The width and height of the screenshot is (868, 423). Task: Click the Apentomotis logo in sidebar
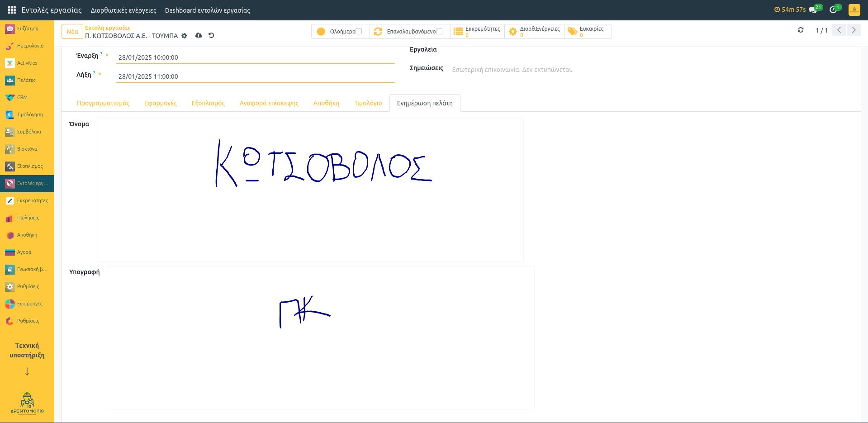click(x=27, y=404)
